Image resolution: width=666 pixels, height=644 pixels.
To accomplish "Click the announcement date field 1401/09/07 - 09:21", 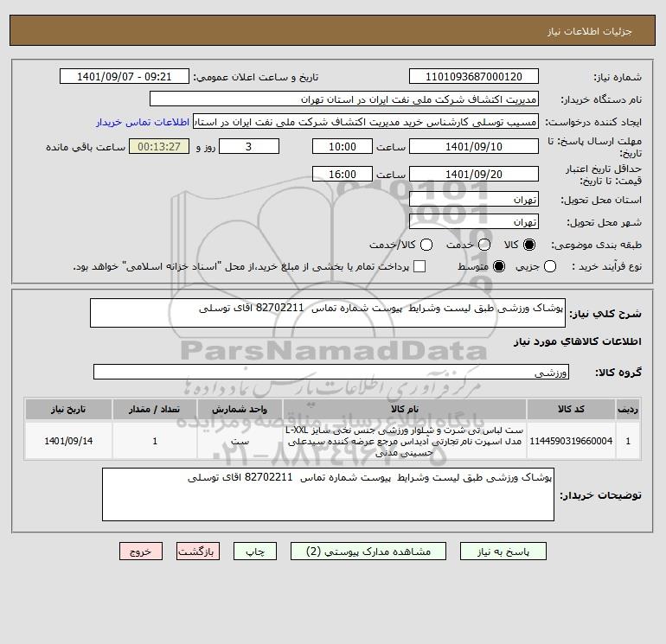I will pos(125,77).
